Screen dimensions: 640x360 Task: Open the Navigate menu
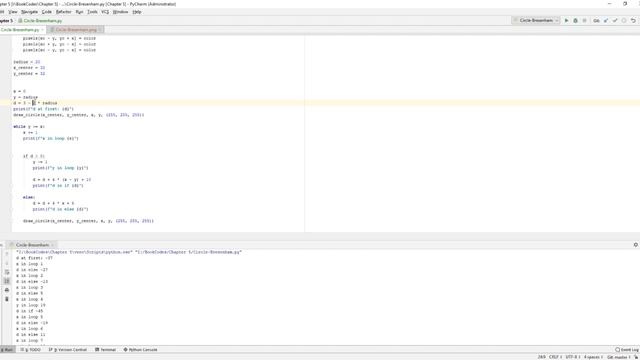point(29,12)
